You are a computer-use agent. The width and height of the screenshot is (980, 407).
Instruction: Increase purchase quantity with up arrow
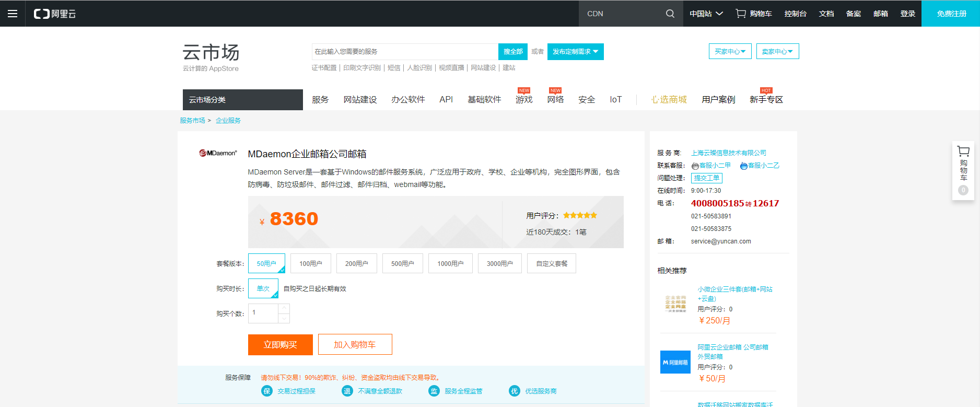pyautogui.click(x=284, y=309)
